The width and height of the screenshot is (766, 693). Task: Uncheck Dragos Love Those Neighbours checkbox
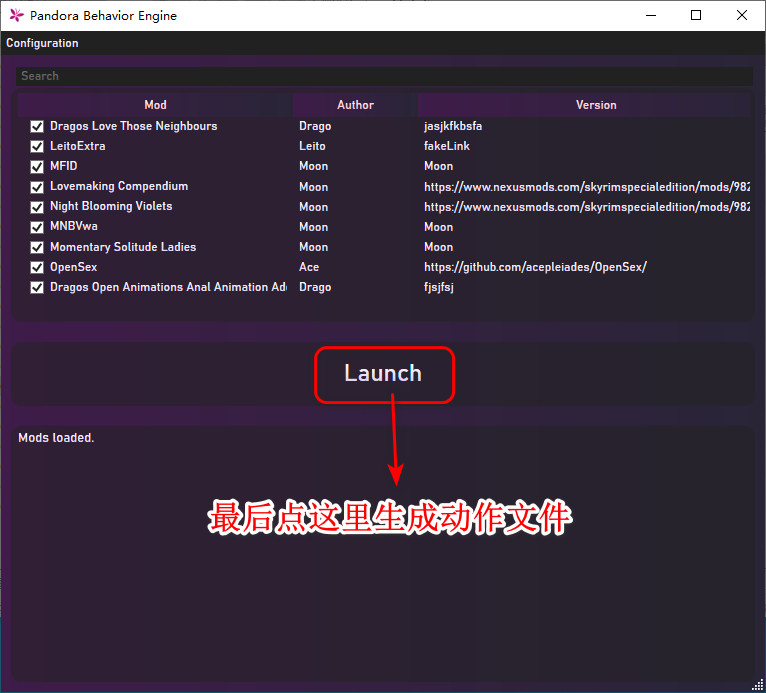[37, 127]
